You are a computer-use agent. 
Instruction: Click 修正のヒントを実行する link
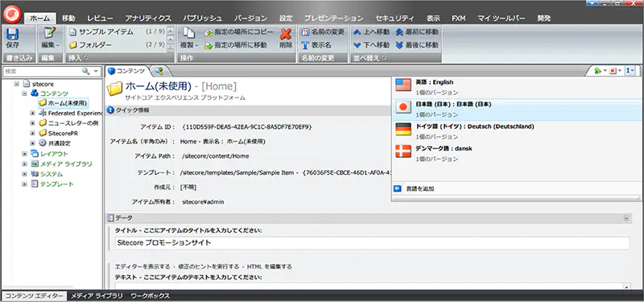pos(208,267)
